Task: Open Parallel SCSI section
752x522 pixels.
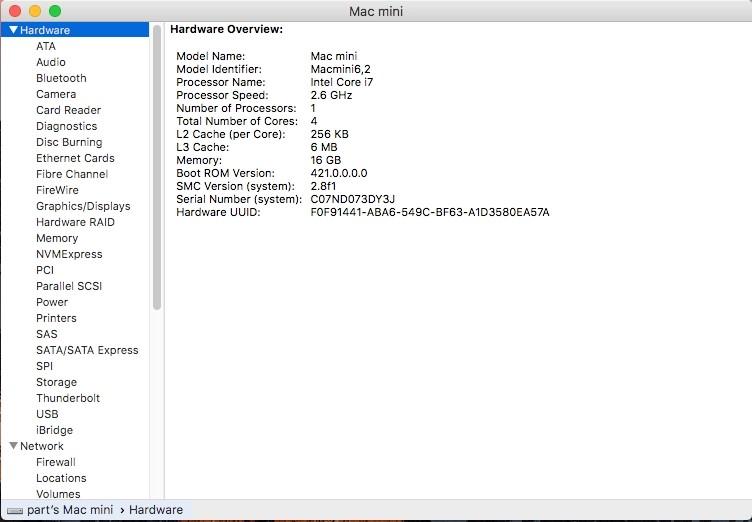Action: click(69, 286)
